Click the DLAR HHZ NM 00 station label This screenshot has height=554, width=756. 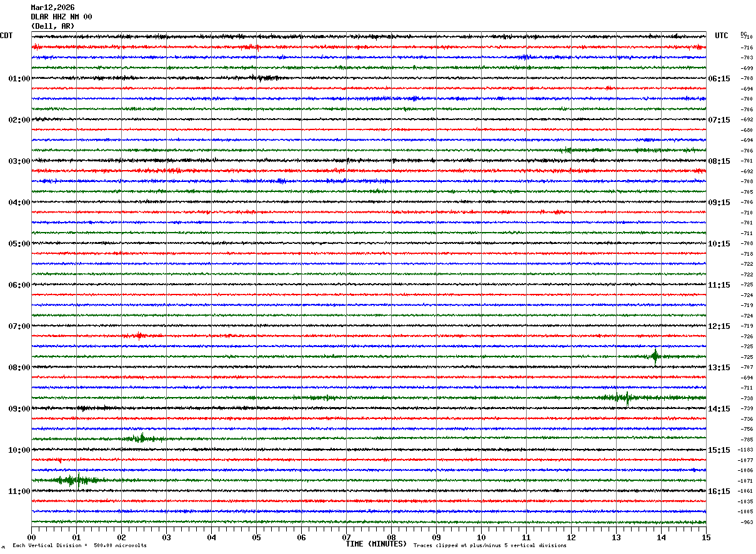61,17
